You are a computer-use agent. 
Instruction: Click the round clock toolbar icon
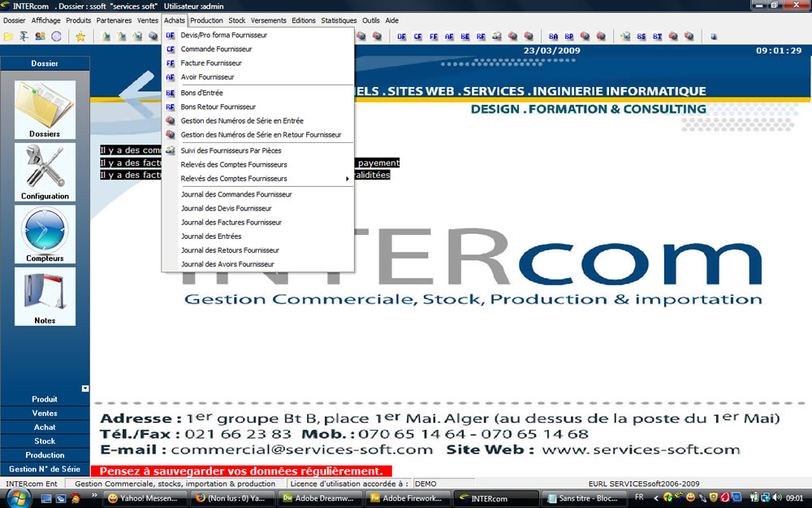point(56,37)
